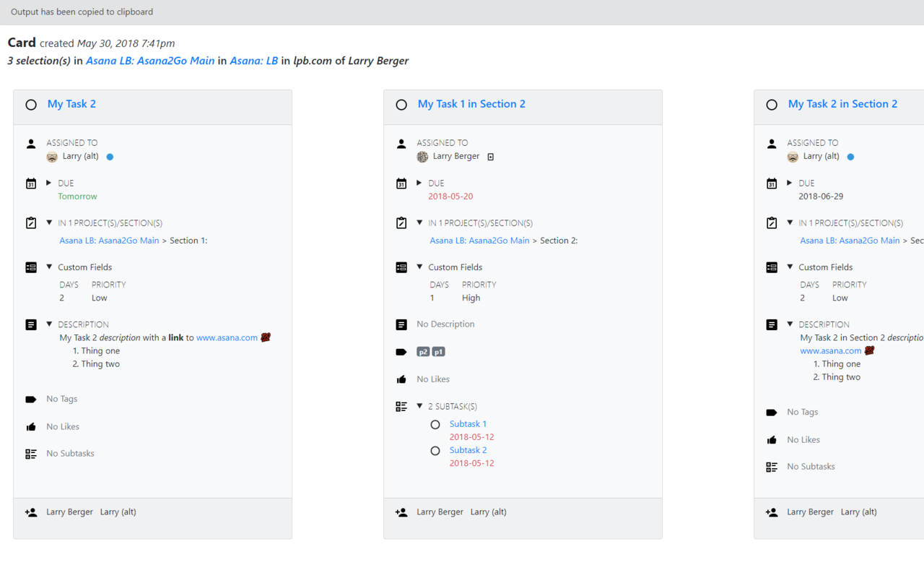Toggle the completion circle for Subtask 1
The width and height of the screenshot is (924, 578).
[435, 424]
